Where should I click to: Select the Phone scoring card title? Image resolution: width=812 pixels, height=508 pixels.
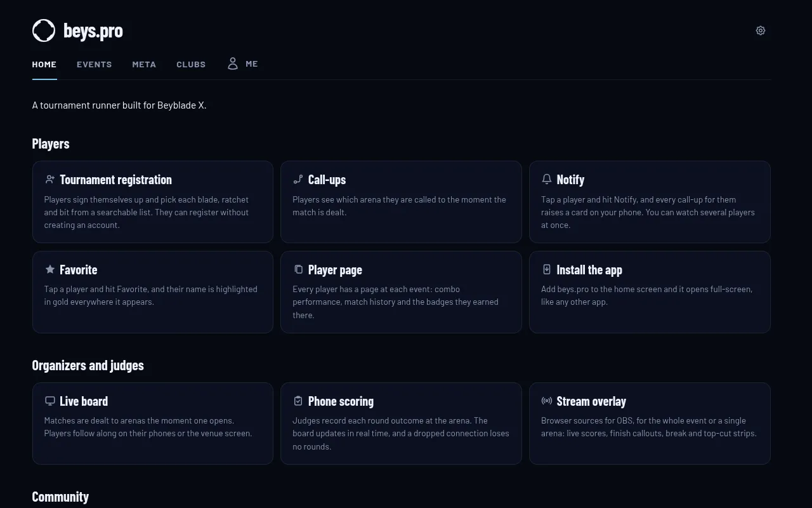[x=341, y=401]
